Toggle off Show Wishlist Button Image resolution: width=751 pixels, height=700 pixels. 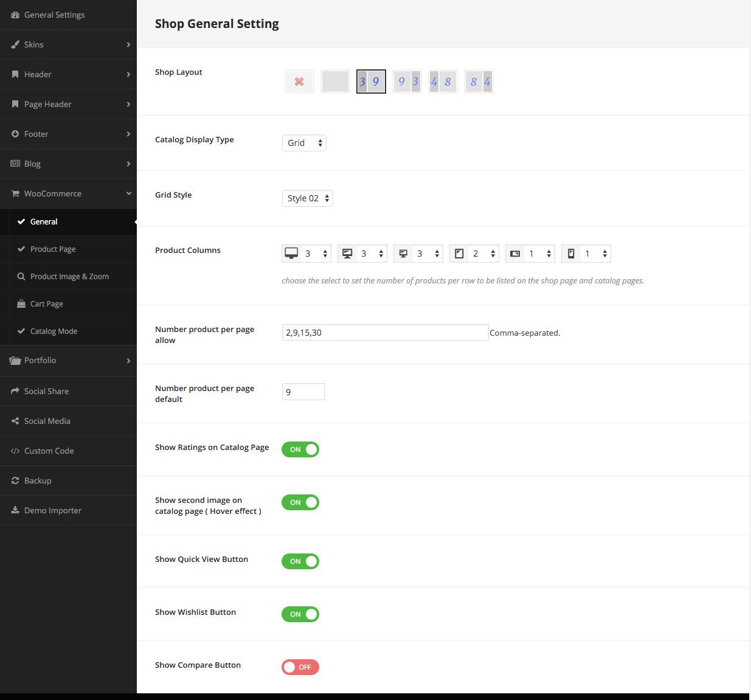[300, 614]
